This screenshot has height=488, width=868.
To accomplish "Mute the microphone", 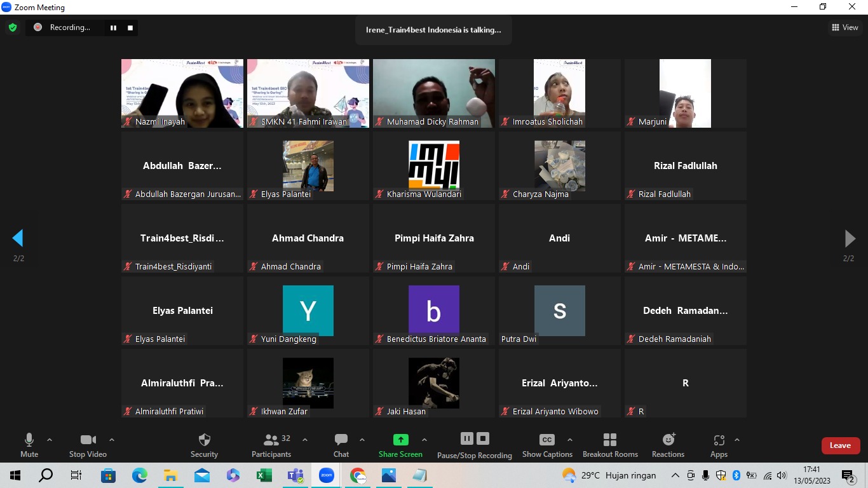I will pos(29,440).
